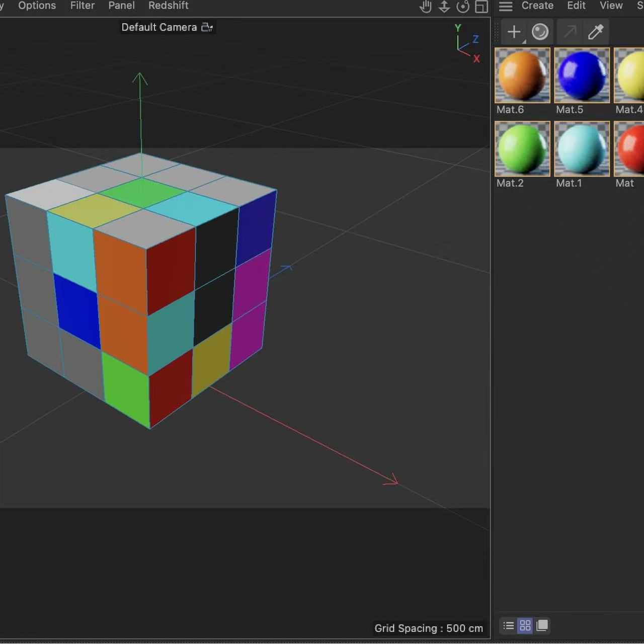This screenshot has width=644, height=644.
Task: Select the Dolly camera zoom icon
Action: click(444, 7)
